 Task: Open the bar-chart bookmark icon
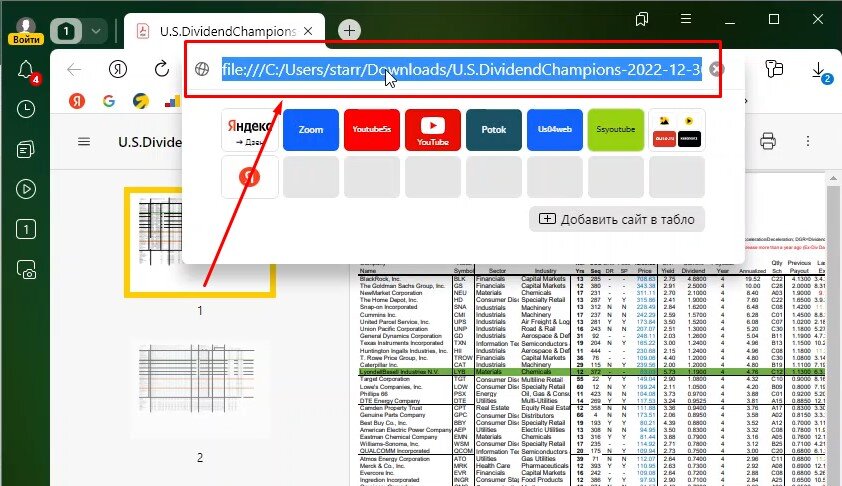172,101
